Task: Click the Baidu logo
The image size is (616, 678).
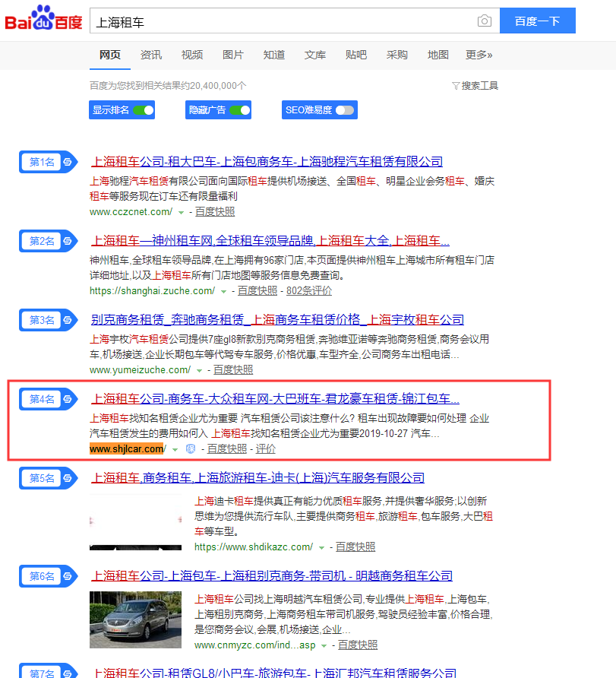Action: (x=43, y=18)
